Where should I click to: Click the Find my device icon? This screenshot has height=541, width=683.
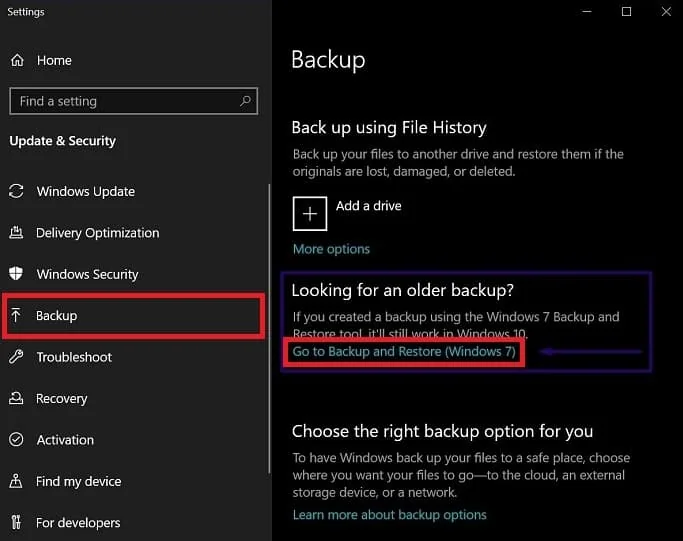tap(16, 481)
